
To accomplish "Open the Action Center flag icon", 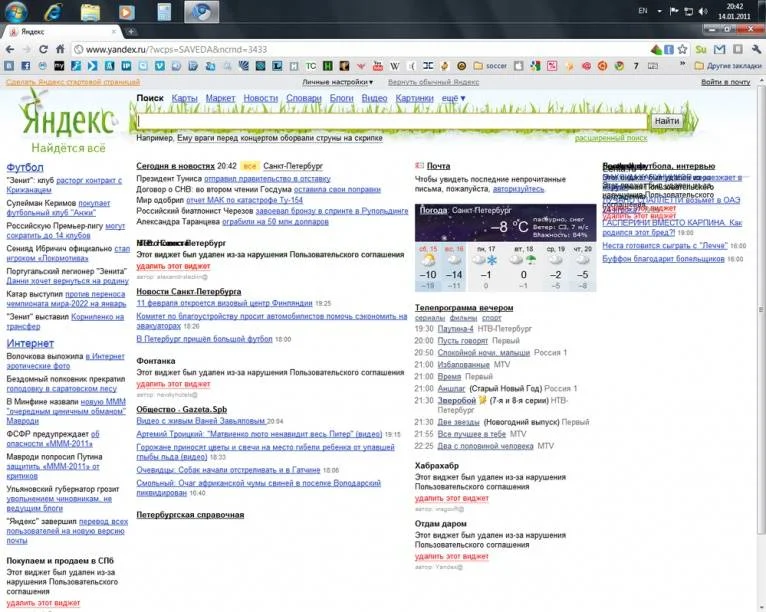I will tap(674, 11).
